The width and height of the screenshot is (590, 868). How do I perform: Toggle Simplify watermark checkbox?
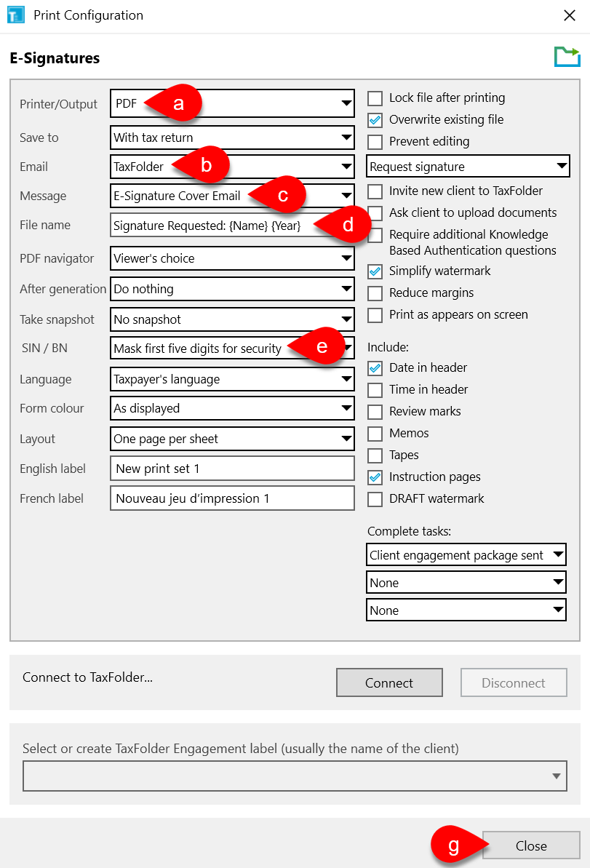pyautogui.click(x=375, y=271)
